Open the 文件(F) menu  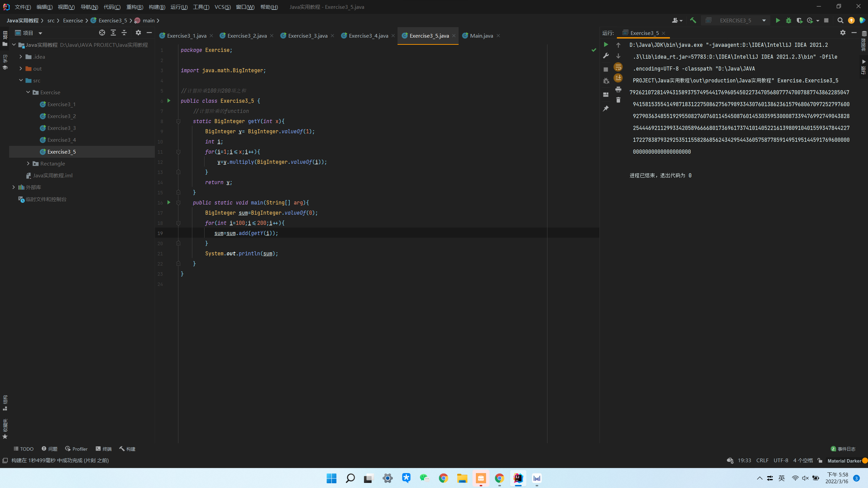pyautogui.click(x=23, y=7)
